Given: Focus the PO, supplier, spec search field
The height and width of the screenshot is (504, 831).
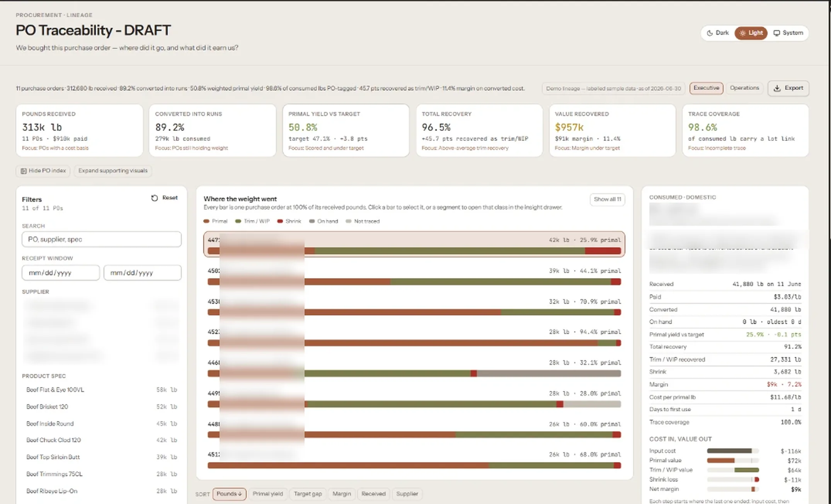Looking at the screenshot, I should pyautogui.click(x=102, y=239).
